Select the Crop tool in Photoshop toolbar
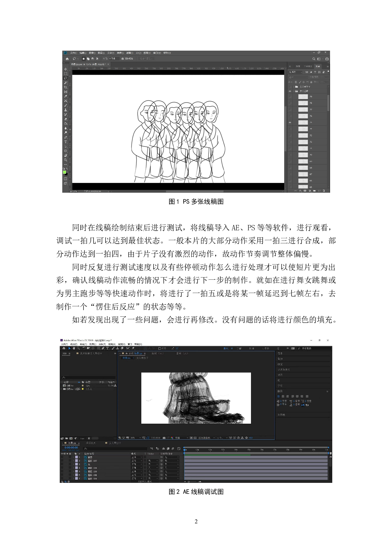 point(66,87)
